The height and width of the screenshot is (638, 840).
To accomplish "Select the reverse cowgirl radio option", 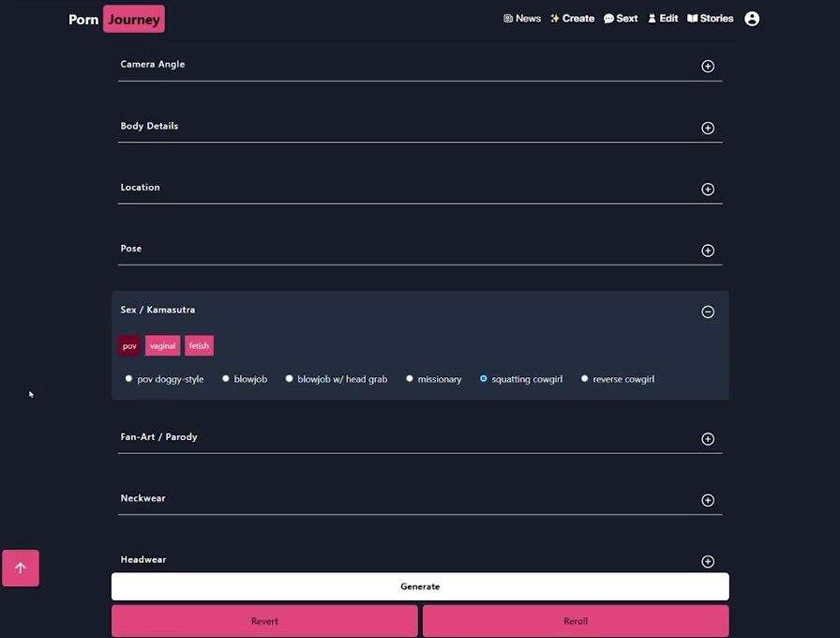I will (x=585, y=379).
